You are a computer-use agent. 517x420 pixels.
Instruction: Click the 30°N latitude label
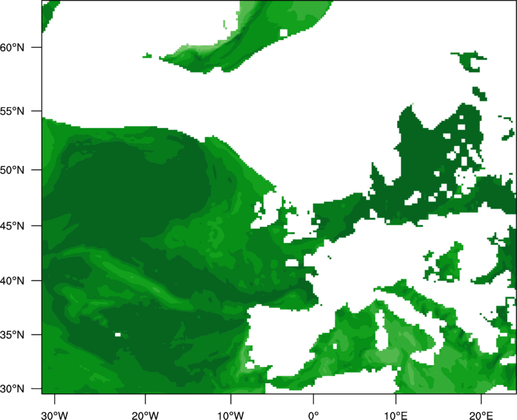point(12,389)
